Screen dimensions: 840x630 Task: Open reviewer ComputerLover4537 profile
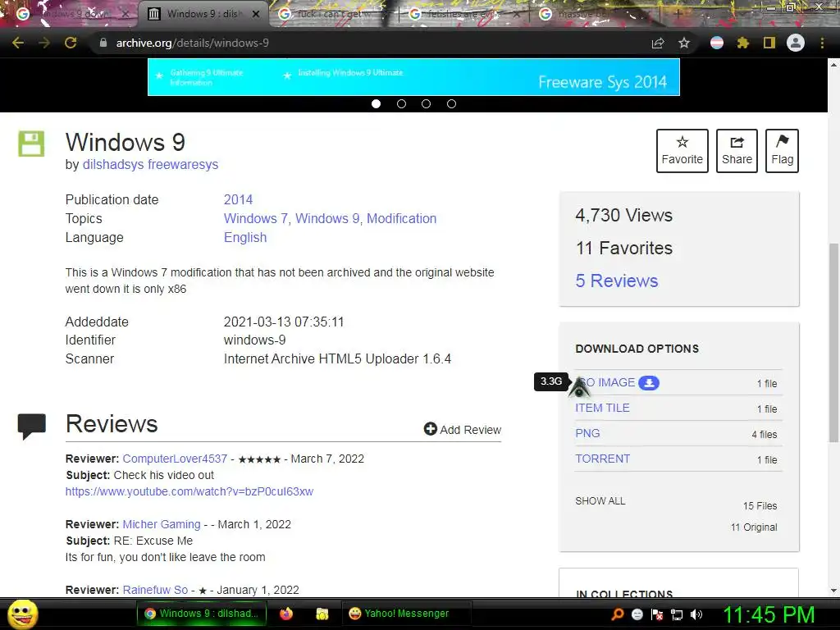pyautogui.click(x=176, y=459)
